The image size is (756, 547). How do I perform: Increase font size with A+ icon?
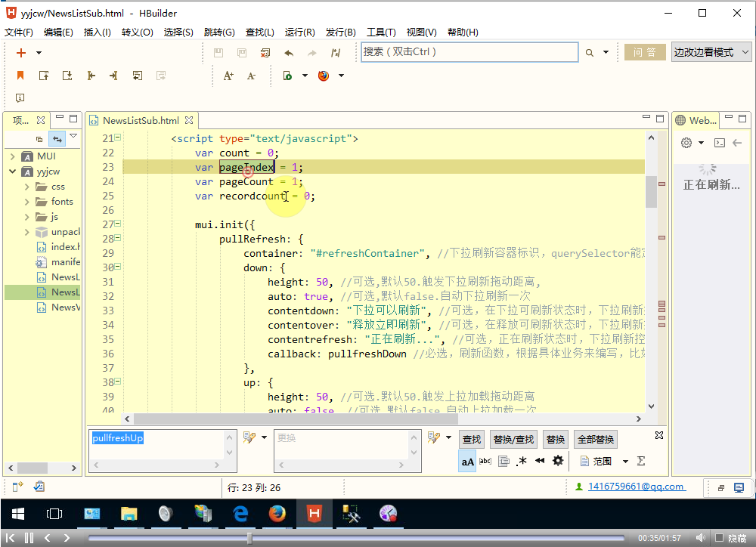point(228,76)
